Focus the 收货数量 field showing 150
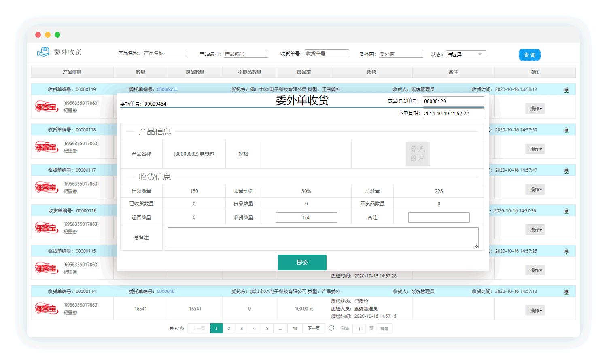Viewport: 607px width, 364px height. pyautogui.click(x=306, y=218)
